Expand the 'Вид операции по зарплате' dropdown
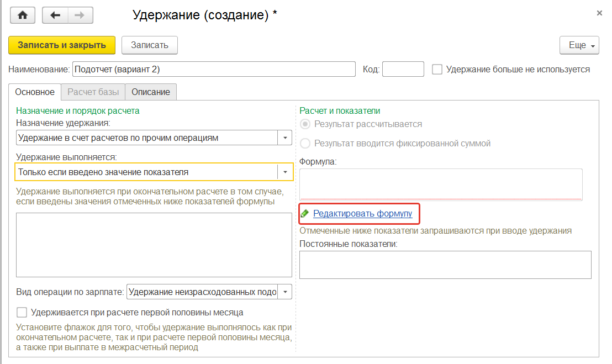Image resolution: width=612 pixels, height=364 pixels. [285, 292]
